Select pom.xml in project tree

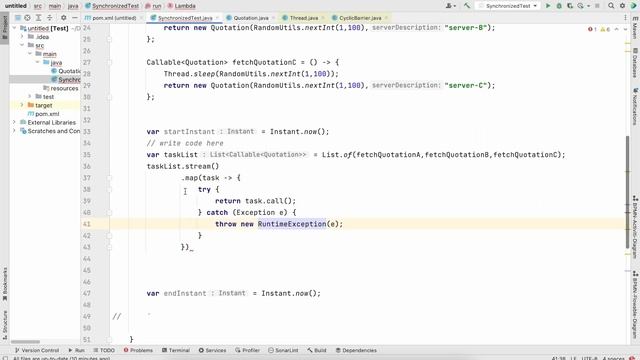(x=43, y=114)
